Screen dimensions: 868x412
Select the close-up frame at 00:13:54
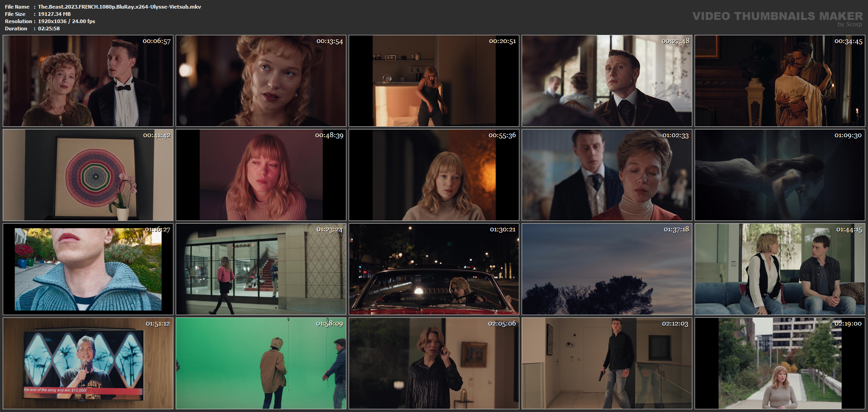pos(261,81)
